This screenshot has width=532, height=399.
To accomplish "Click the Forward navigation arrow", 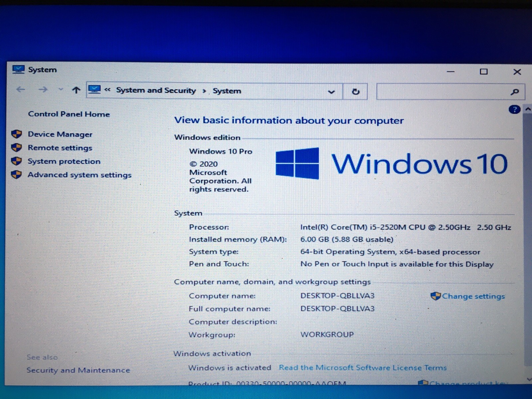I will [43, 89].
